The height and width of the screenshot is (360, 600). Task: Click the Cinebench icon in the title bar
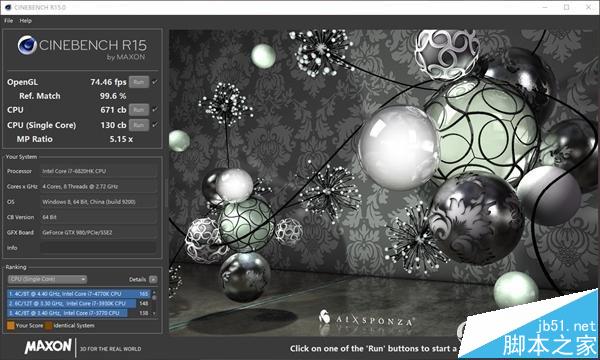8,7
